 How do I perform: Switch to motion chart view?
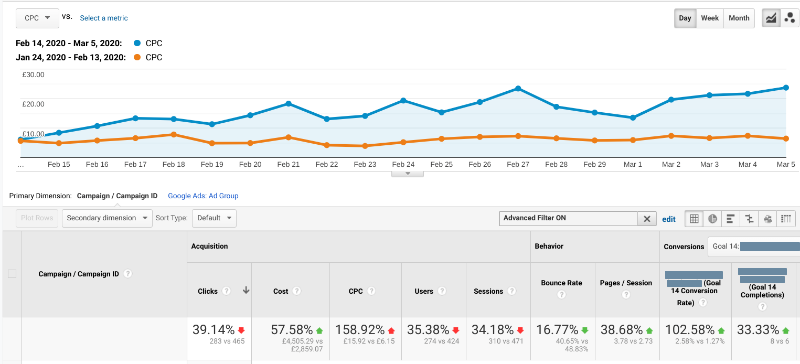(x=789, y=18)
